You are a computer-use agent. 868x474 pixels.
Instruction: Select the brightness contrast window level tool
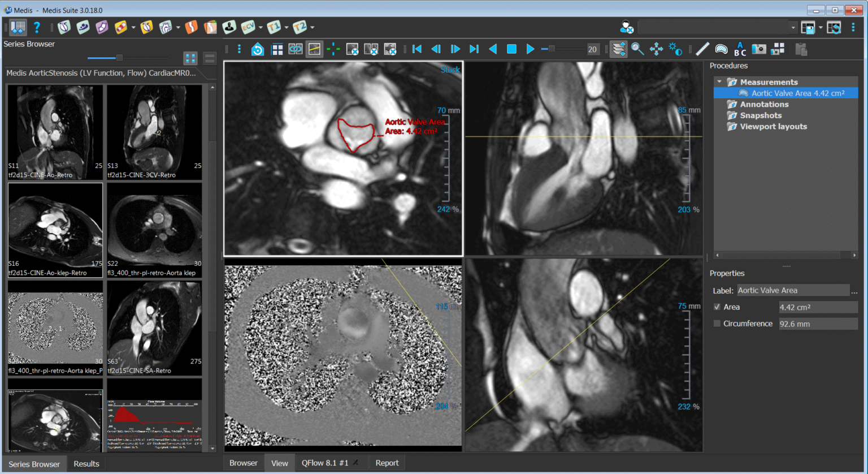pos(675,49)
